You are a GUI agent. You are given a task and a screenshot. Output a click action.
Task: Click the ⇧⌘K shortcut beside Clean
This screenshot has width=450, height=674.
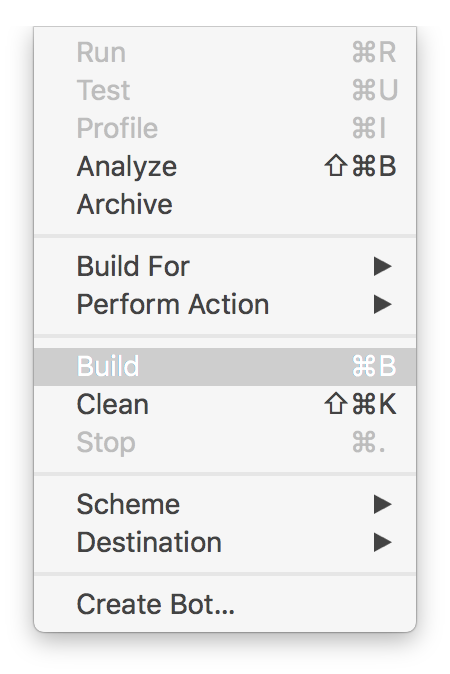pos(360,404)
